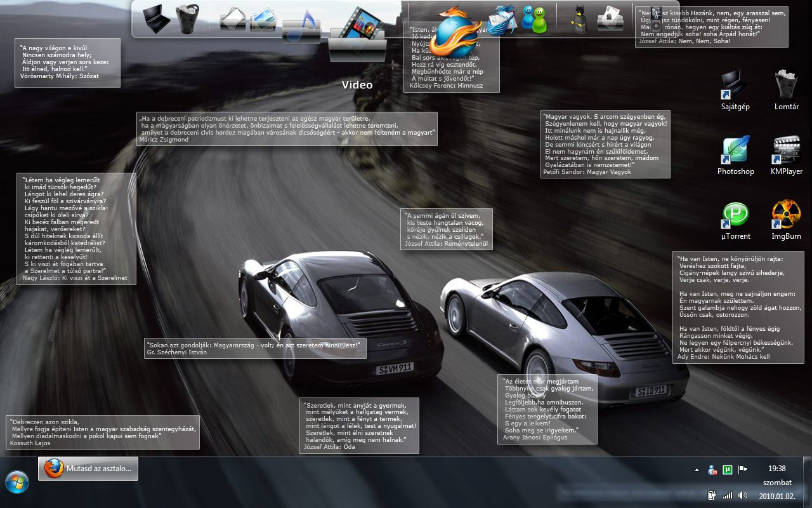This screenshot has height=508, width=812.
Task: Open the network signal tray icon
Action: pyautogui.click(x=728, y=495)
